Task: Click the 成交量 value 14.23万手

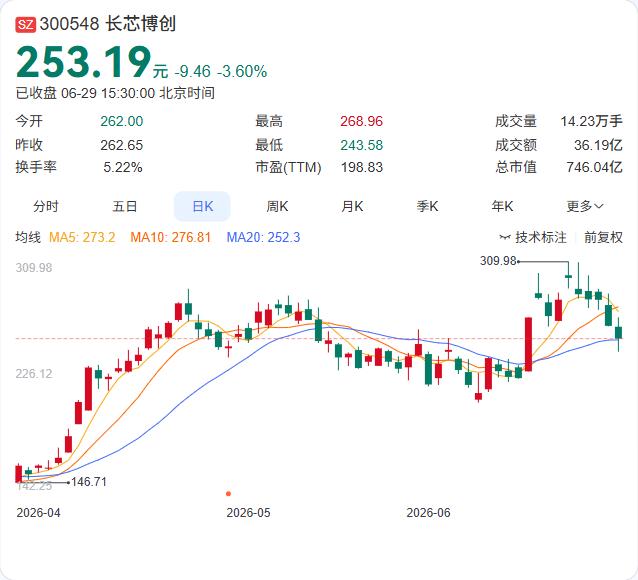Action: (x=592, y=121)
